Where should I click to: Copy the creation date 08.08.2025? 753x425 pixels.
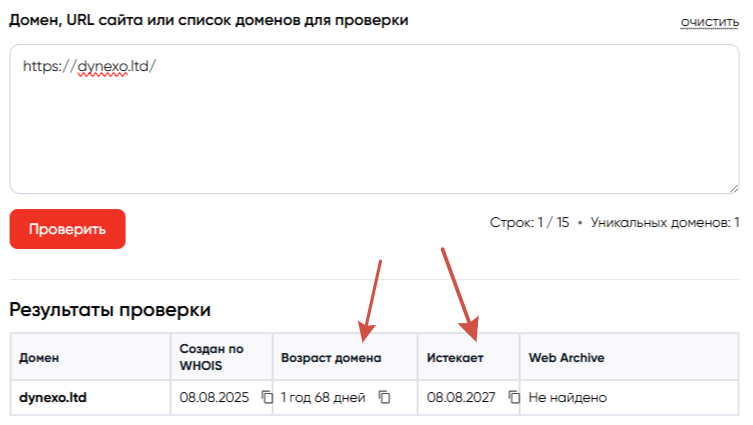[x=267, y=397]
